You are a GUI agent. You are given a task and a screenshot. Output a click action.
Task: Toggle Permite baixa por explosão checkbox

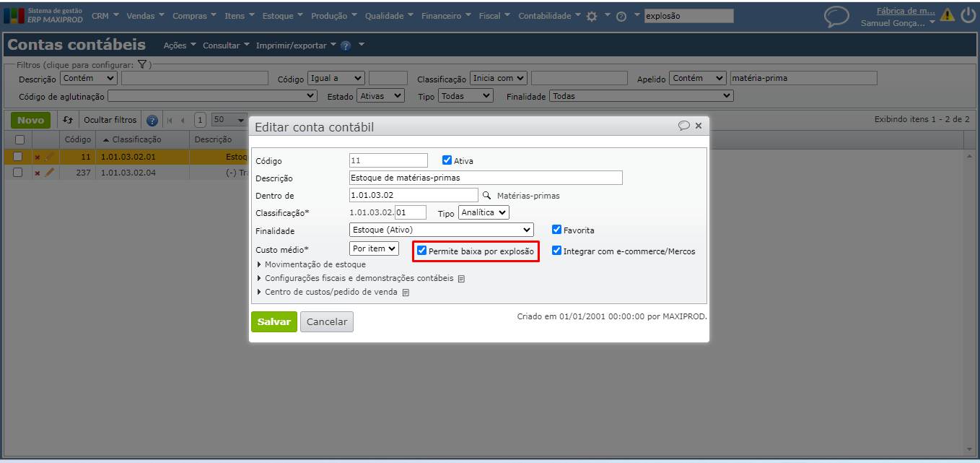(422, 251)
